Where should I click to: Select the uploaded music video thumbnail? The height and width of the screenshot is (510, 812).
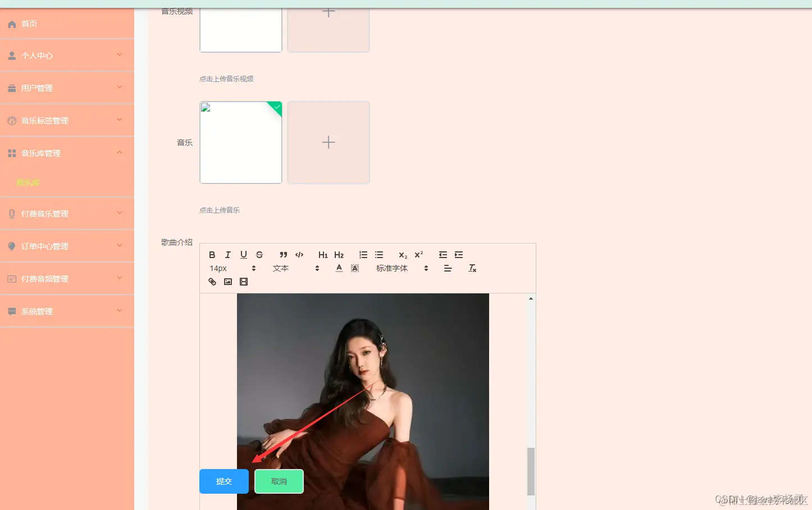tap(241, 30)
